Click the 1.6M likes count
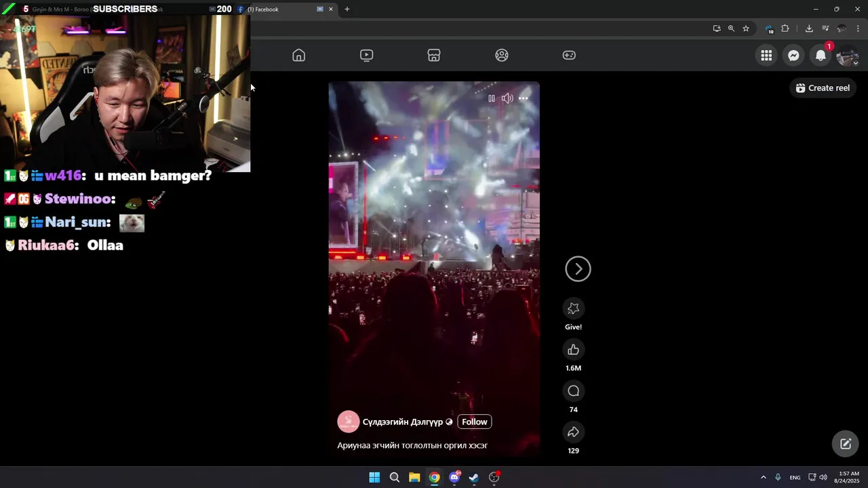This screenshot has width=868, height=488. point(573,368)
